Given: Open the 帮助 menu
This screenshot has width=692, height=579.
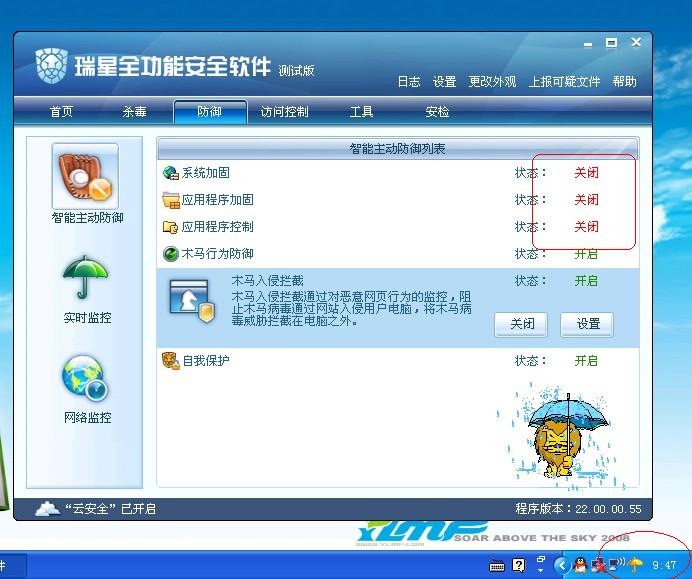Looking at the screenshot, I should click(x=624, y=82).
